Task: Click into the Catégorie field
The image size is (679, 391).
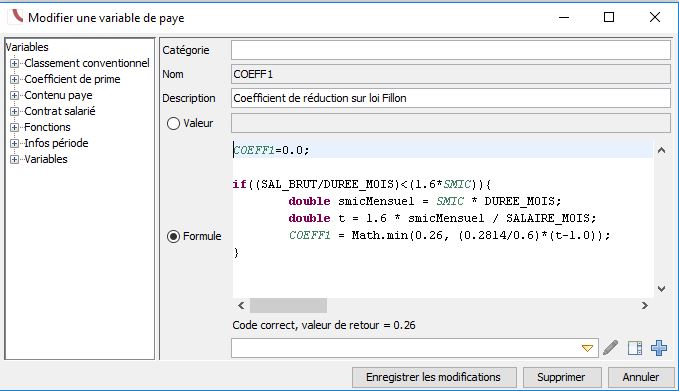Action: point(451,50)
